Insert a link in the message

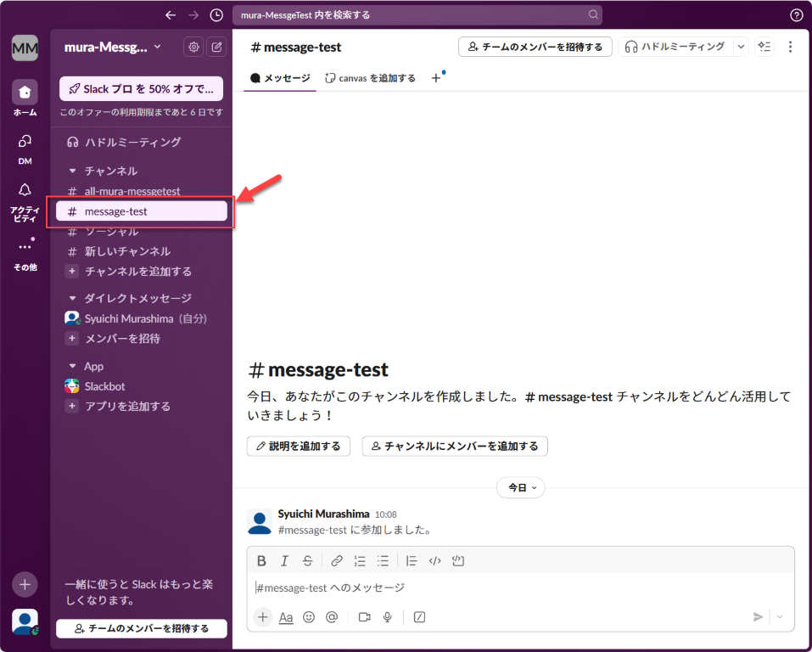coord(337,561)
